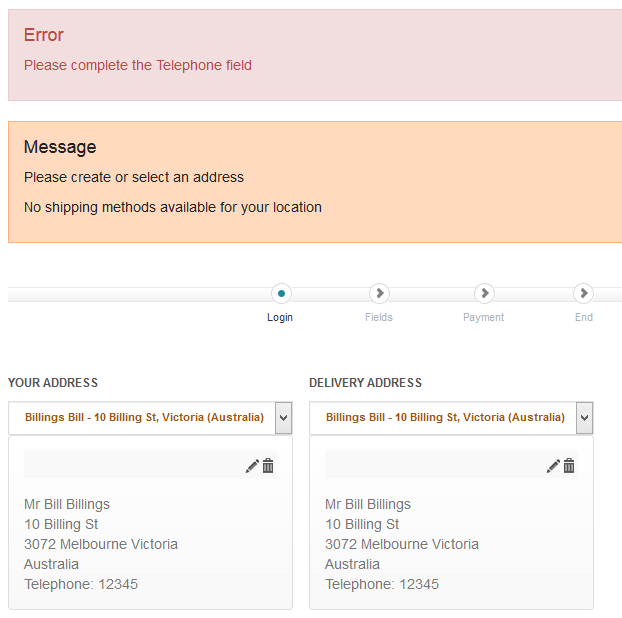Go to the Fields step label
Image resolution: width=622 pixels, height=618 pixels.
[379, 317]
